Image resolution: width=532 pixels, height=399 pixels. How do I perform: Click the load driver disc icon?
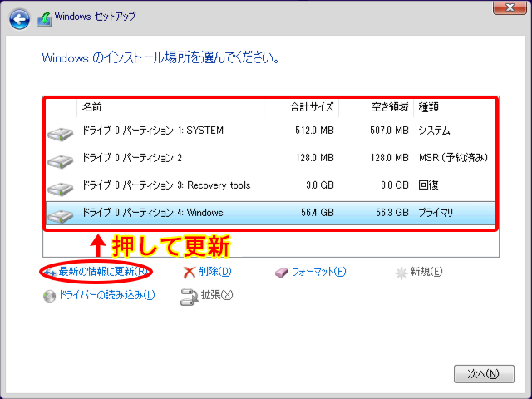click(x=50, y=296)
